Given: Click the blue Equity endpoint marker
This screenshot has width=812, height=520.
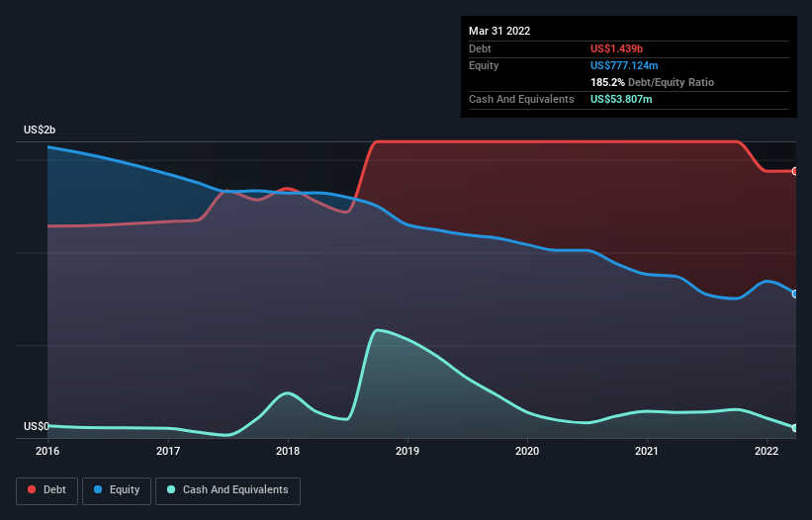Looking at the screenshot, I should coord(795,294).
